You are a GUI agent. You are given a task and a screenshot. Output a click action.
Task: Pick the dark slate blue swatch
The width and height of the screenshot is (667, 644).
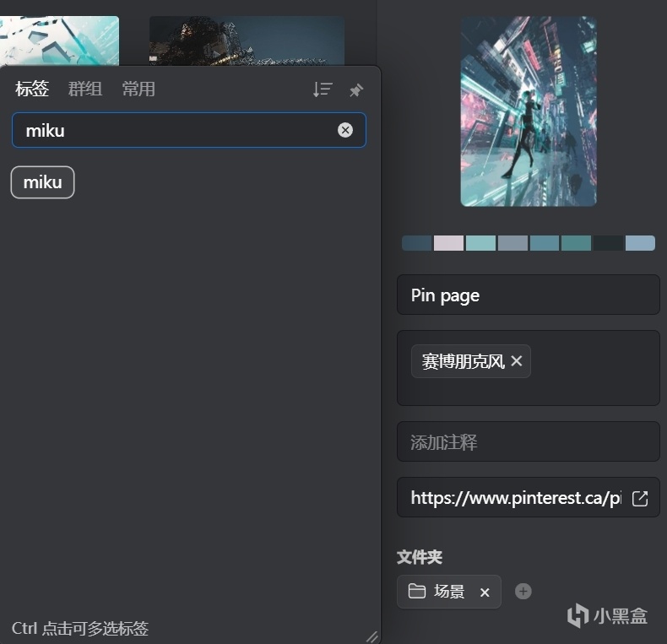point(417,243)
